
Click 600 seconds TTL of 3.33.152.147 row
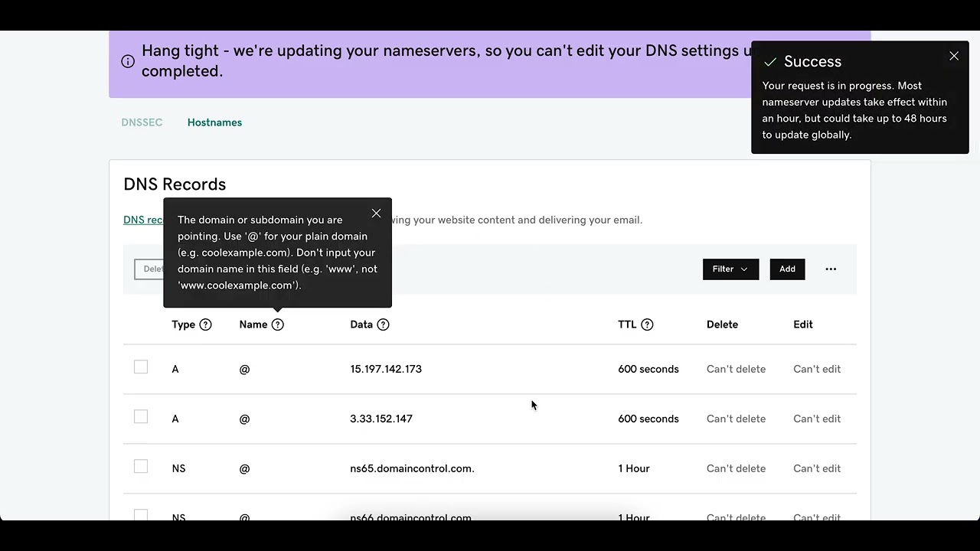(x=648, y=419)
